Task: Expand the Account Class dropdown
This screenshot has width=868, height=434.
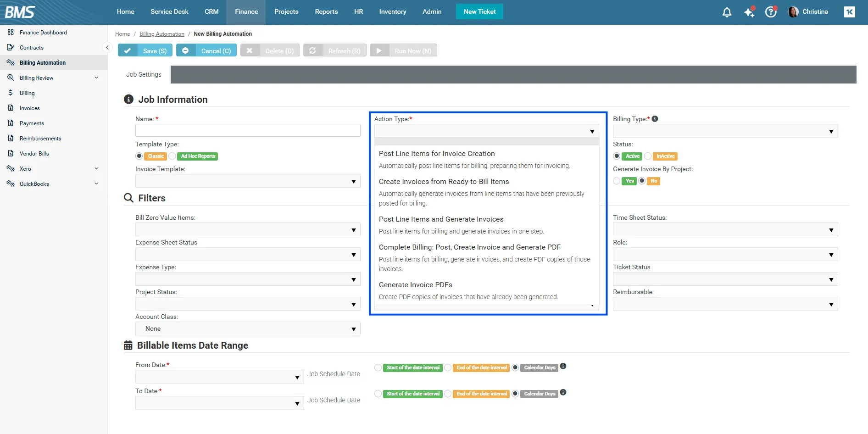Action: pyautogui.click(x=248, y=329)
